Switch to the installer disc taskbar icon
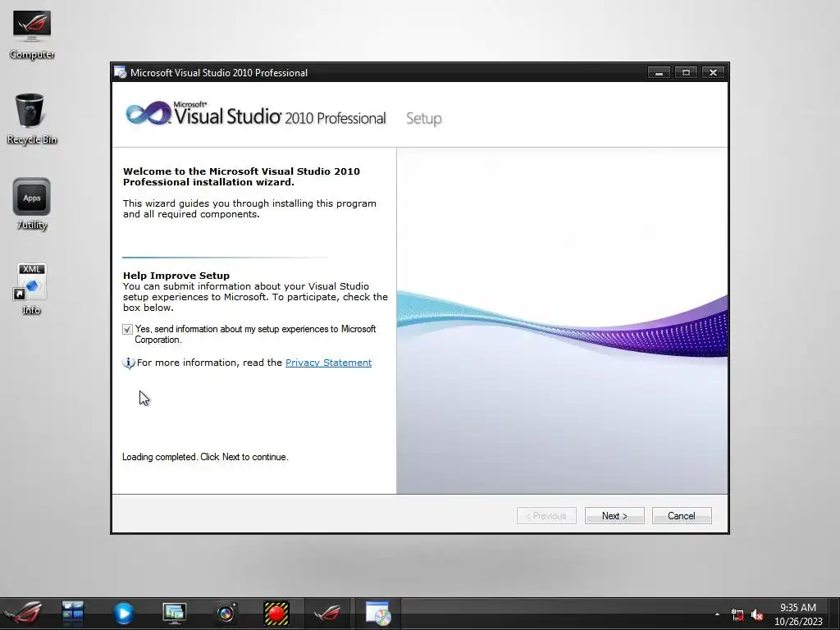 [377, 614]
